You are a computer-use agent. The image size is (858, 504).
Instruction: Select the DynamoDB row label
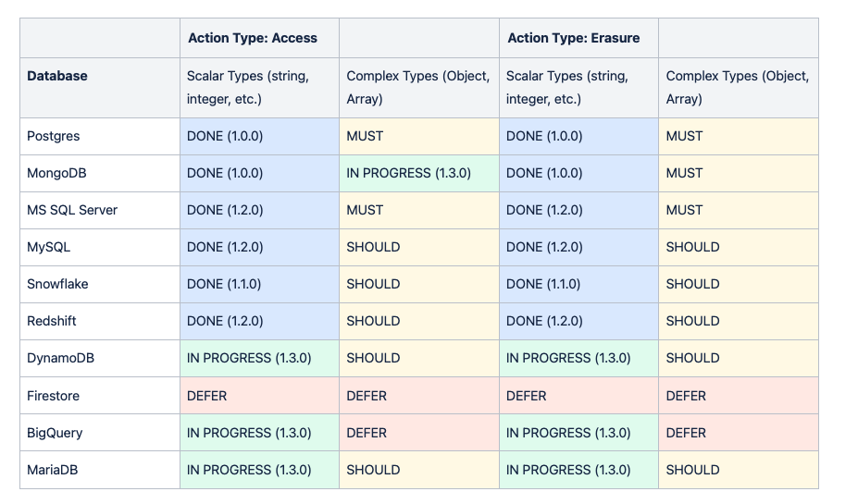(x=100, y=358)
